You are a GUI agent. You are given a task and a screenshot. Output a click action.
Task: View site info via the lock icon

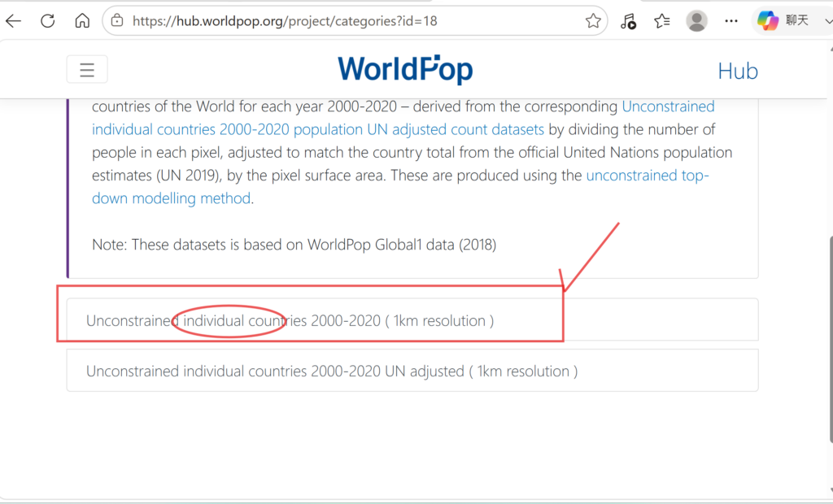pos(117,20)
